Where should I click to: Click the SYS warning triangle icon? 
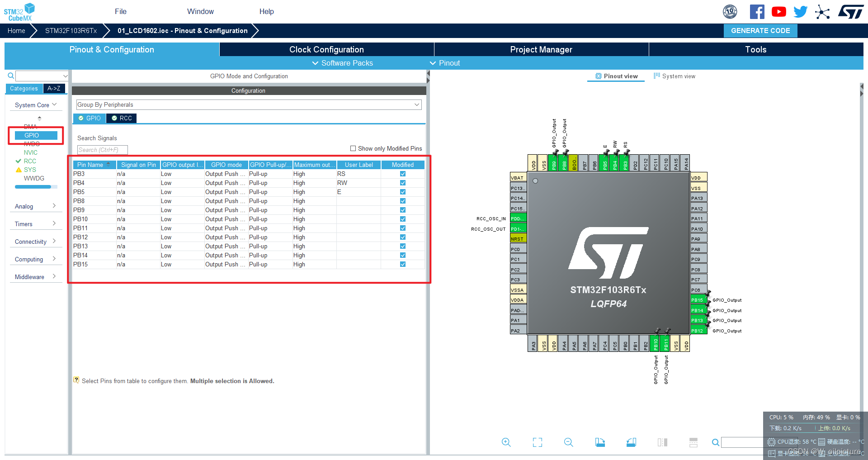click(x=19, y=170)
